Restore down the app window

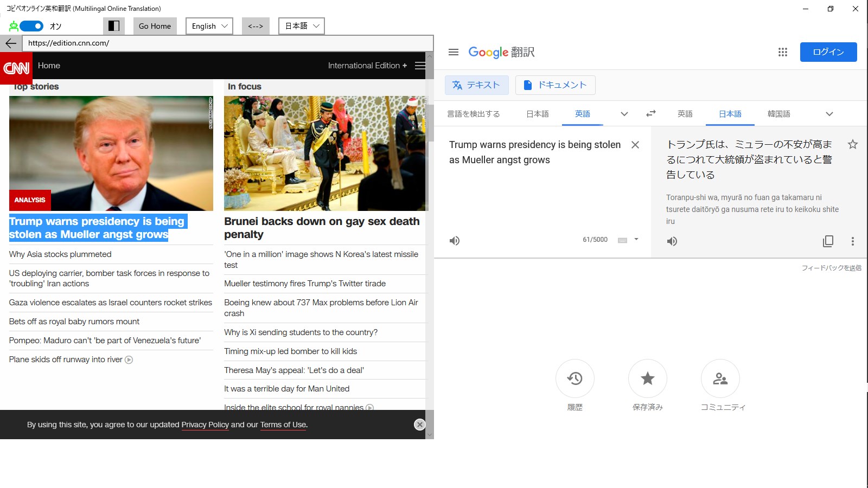(x=831, y=9)
